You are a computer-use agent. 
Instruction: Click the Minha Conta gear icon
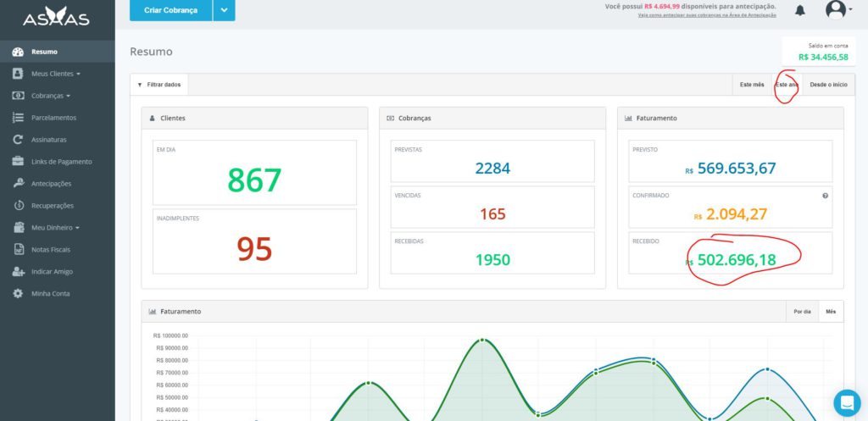pyautogui.click(x=18, y=294)
